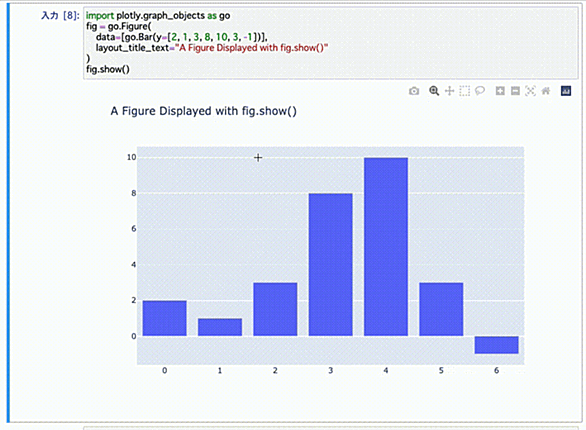Click the bar with value 8
586x430 pixels.
point(330,265)
